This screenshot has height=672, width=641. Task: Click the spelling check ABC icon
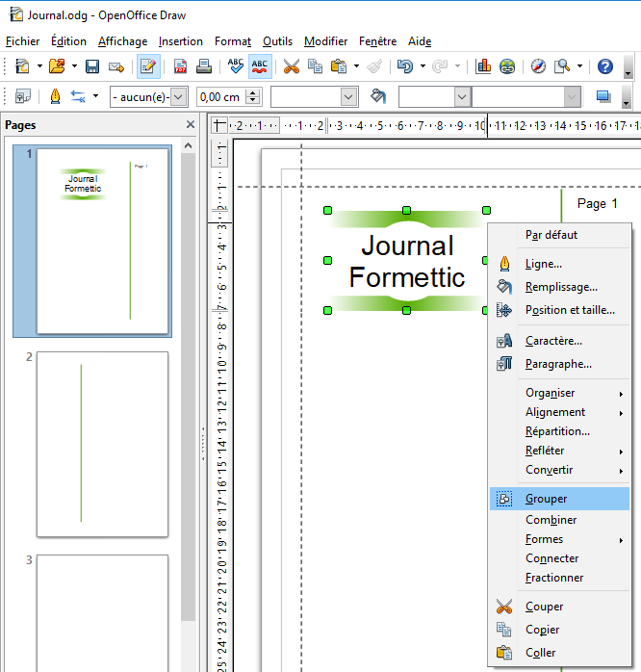(236, 66)
